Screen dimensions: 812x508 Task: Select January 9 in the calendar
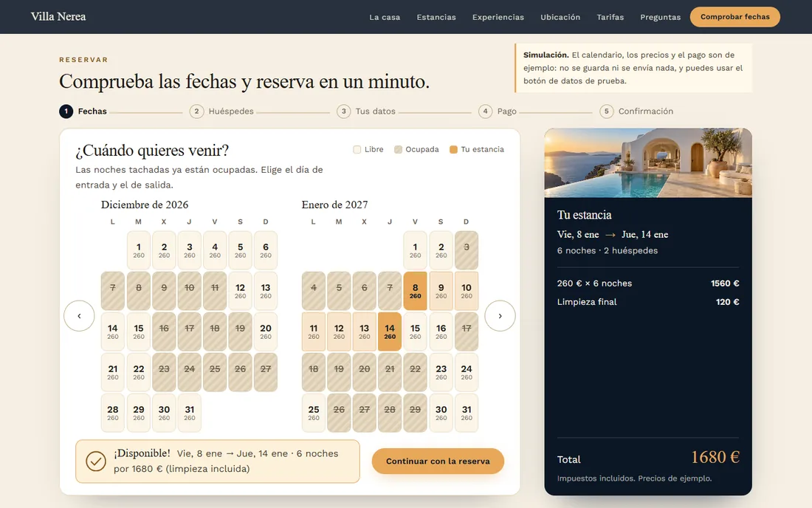(x=441, y=290)
